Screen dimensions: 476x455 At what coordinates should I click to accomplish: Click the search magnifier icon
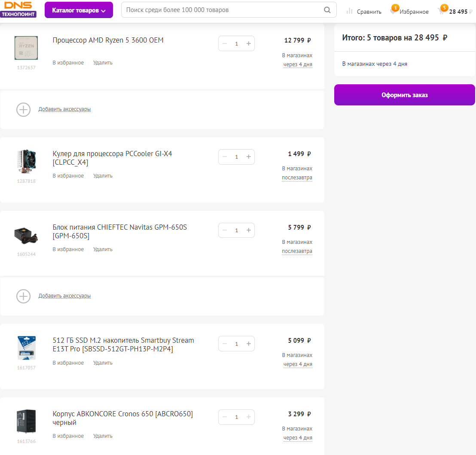click(x=327, y=10)
